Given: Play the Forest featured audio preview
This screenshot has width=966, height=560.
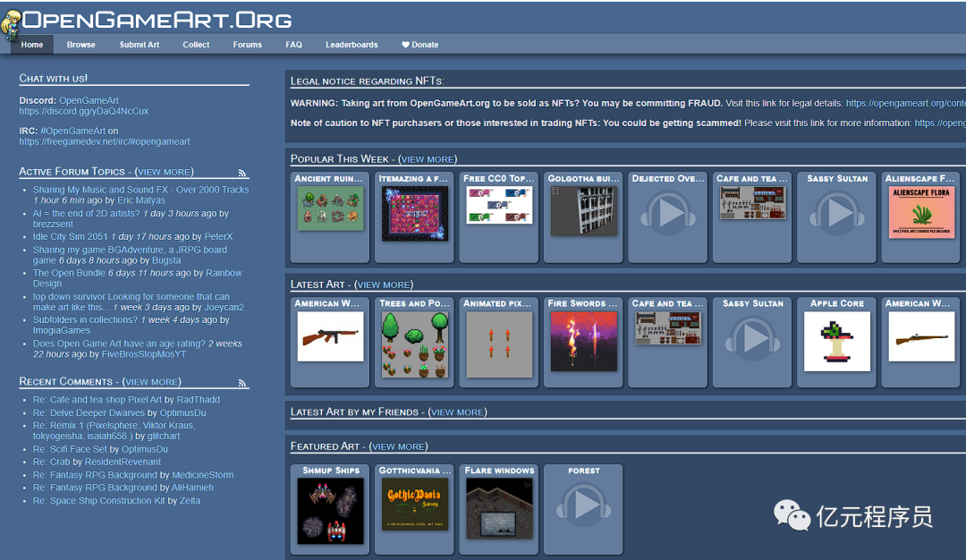Looking at the screenshot, I should [x=583, y=505].
